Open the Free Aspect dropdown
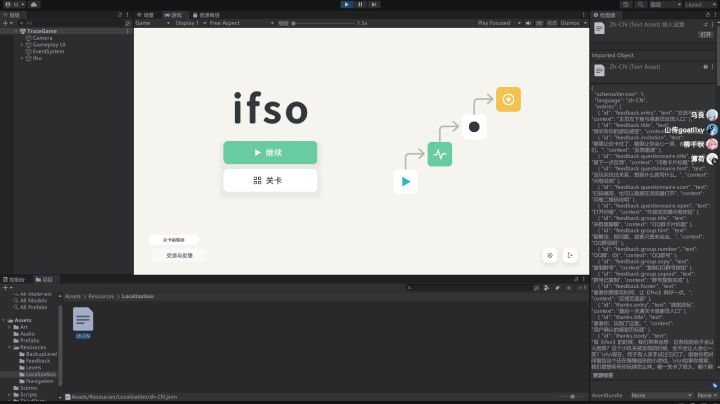 coord(241,23)
